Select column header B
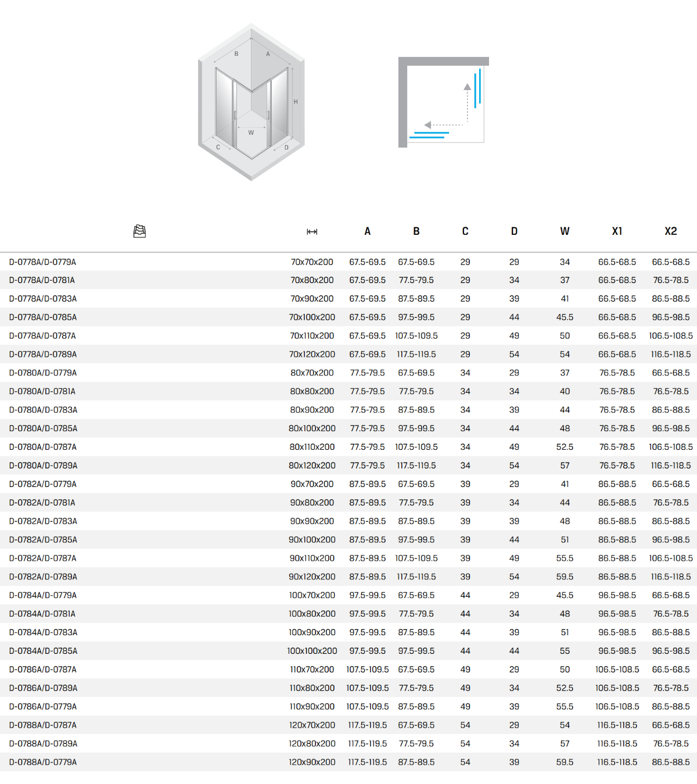Viewport: 697px width, 784px height. 416,231
